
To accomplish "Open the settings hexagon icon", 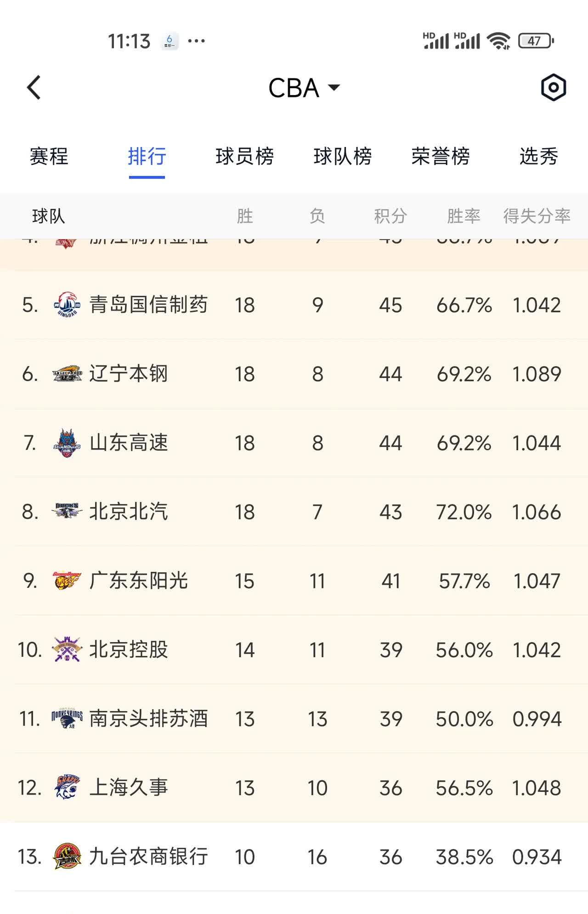I will [x=553, y=87].
